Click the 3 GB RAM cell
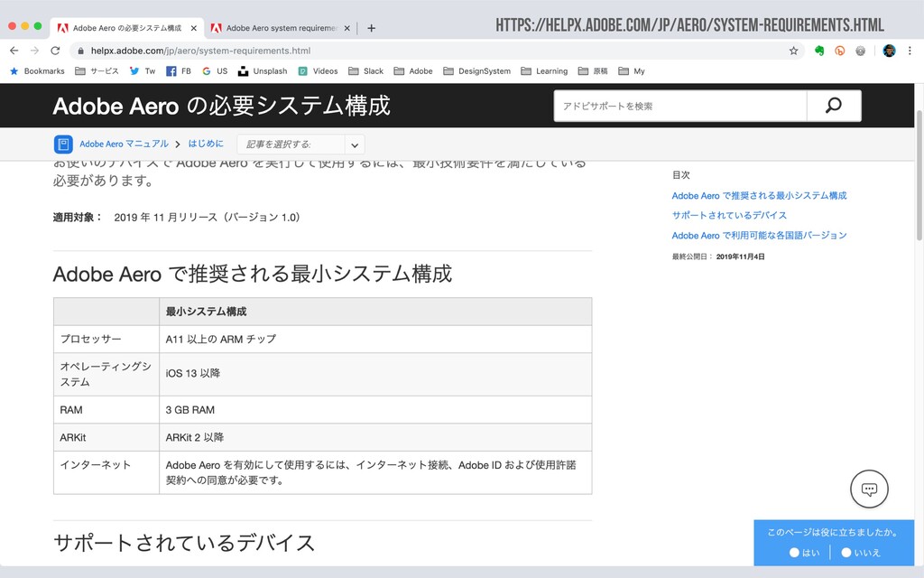 [x=375, y=409]
